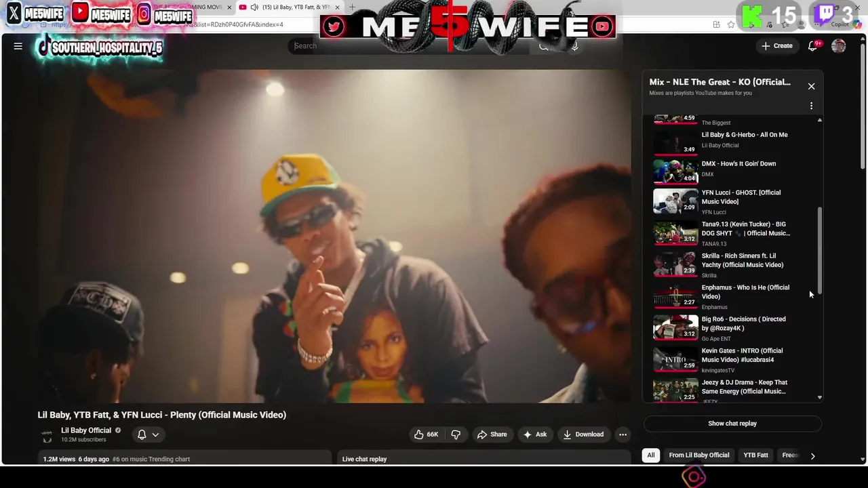868x488 pixels.
Task: Show next filter chips with arrow
Action: coord(812,455)
